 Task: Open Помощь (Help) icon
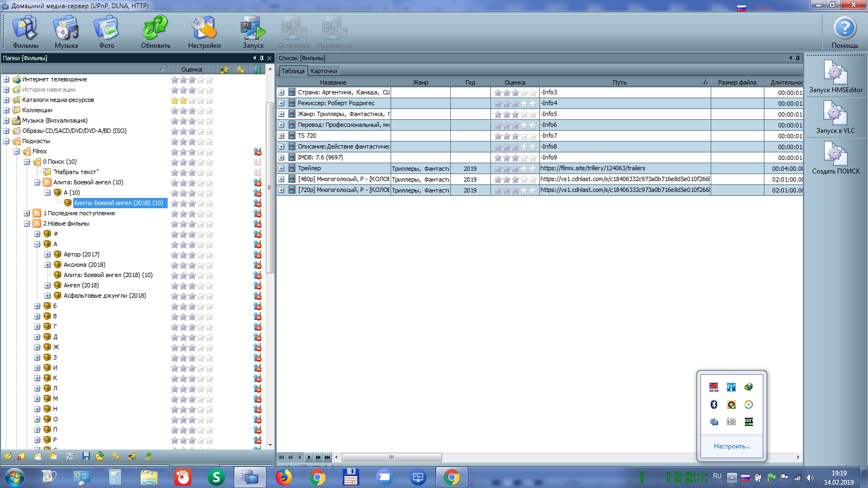click(x=845, y=31)
